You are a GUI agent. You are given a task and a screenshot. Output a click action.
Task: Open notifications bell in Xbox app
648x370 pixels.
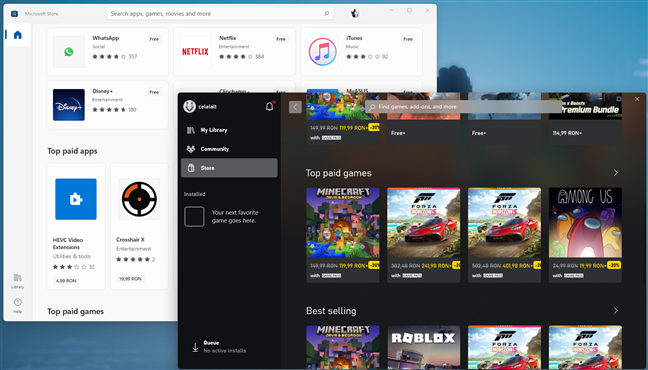tap(269, 107)
